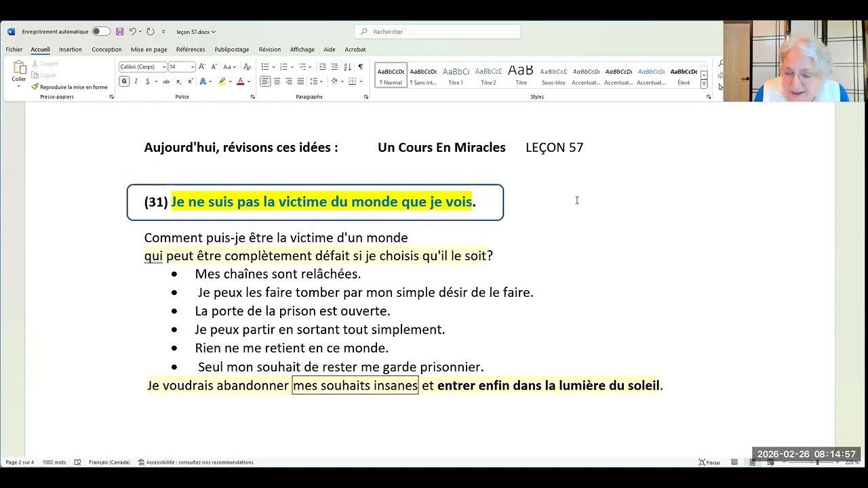868x488 pixels.
Task: Increase font size with the larger A icon
Action: point(202,66)
